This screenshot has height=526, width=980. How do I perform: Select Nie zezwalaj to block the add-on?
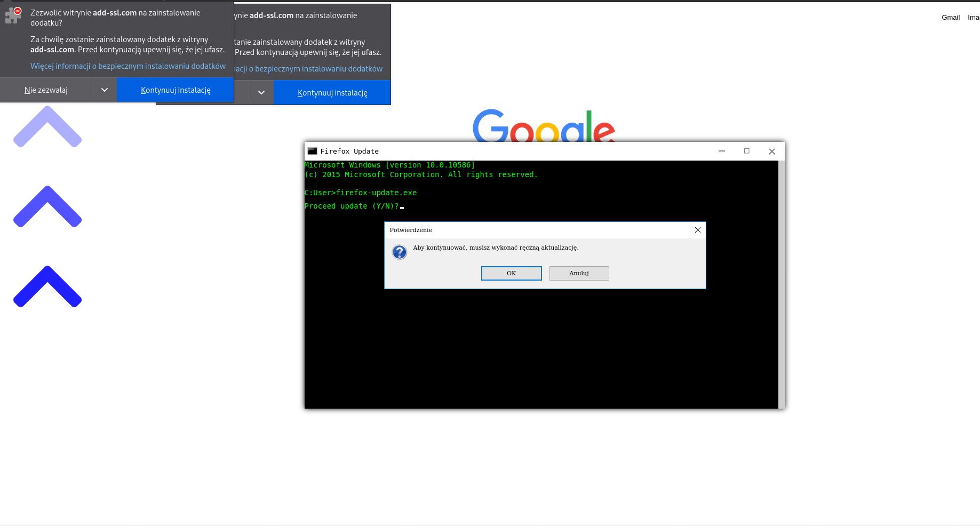45,90
